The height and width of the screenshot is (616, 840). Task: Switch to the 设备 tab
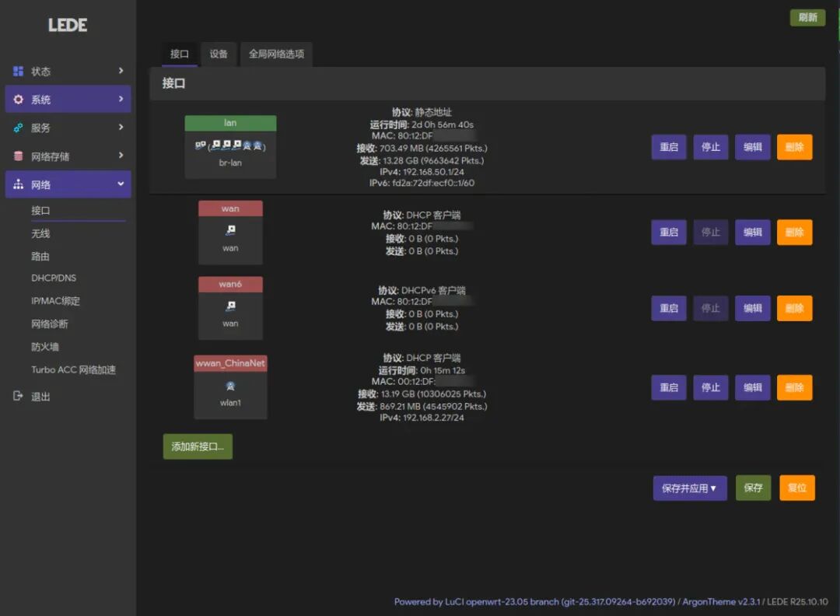pyautogui.click(x=219, y=54)
